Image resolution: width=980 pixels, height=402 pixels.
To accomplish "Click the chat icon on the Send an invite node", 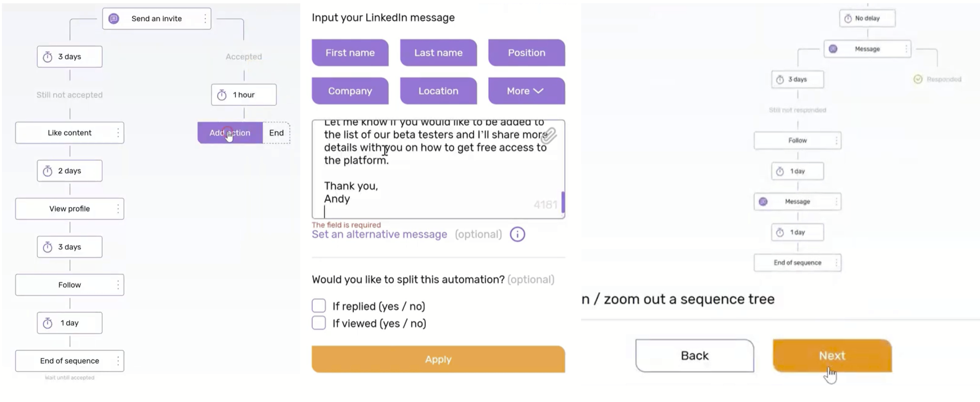I will pos(114,18).
